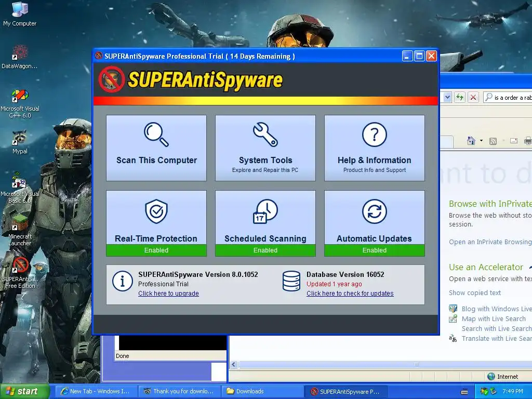532x399 pixels.
Task: Click Internet Explorer refresh button
Action: [460, 97]
